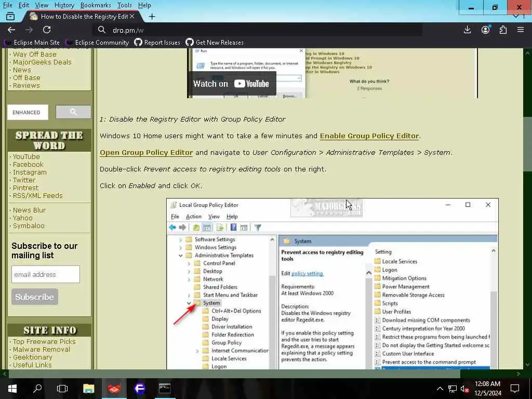Open Get New Releases bookmark

[x=215, y=43]
